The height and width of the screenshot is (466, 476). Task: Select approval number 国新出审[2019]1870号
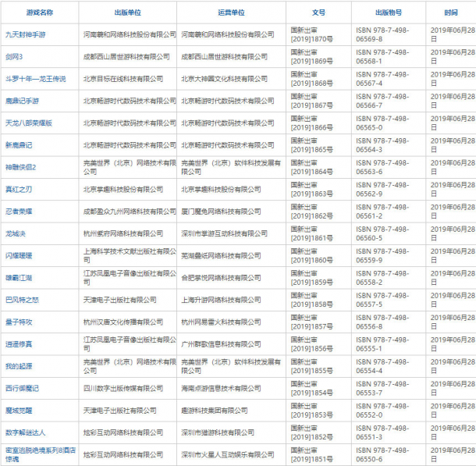(312, 34)
